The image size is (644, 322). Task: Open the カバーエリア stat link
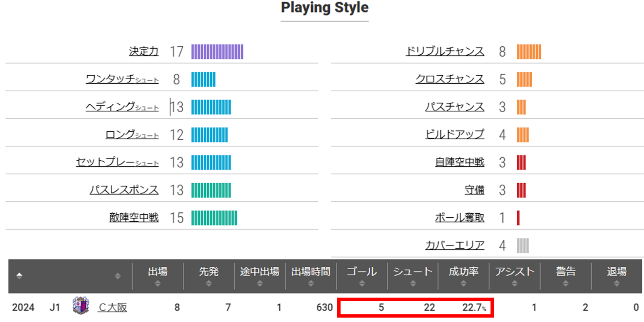[455, 246]
